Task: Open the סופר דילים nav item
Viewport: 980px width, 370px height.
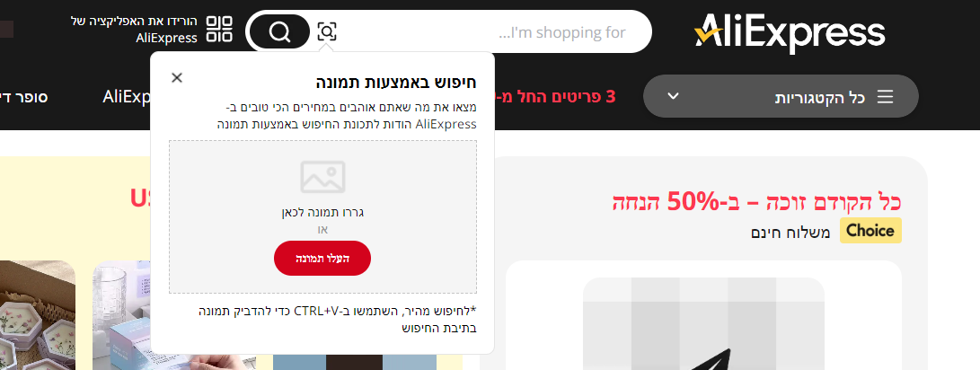Action: point(23,97)
